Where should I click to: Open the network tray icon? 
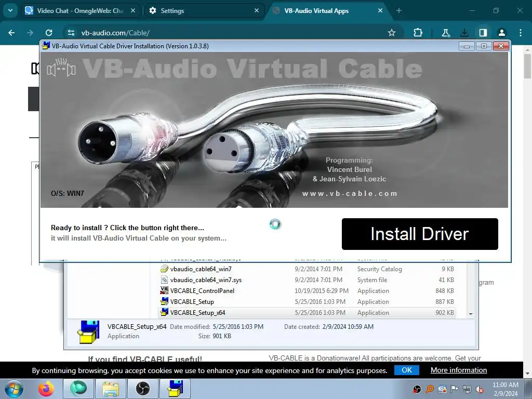click(x=467, y=389)
